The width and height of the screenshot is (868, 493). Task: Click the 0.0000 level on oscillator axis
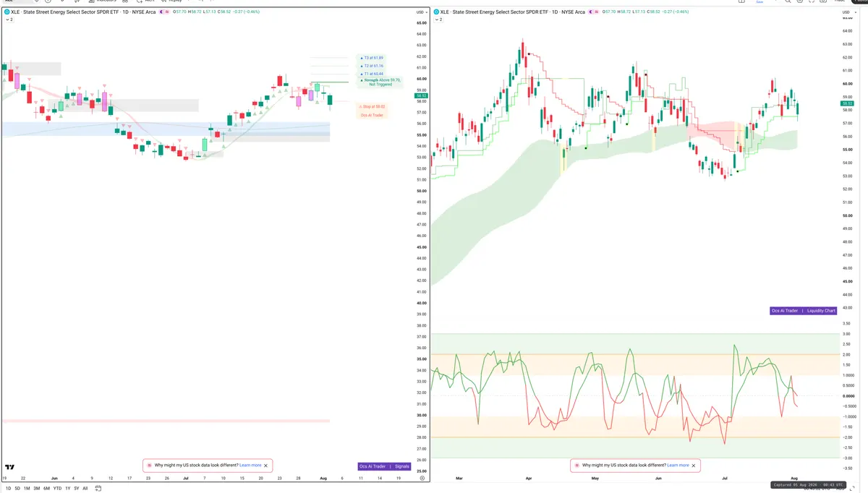[x=848, y=396]
